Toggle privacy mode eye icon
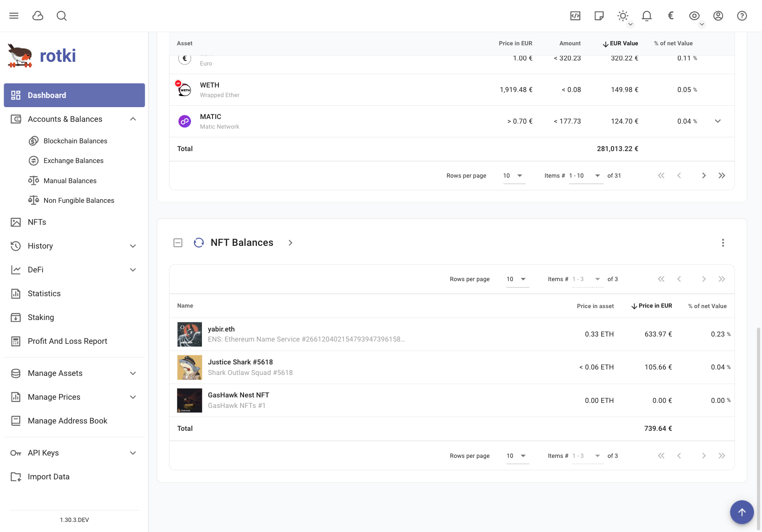The height and width of the screenshot is (532, 762). [x=694, y=16]
